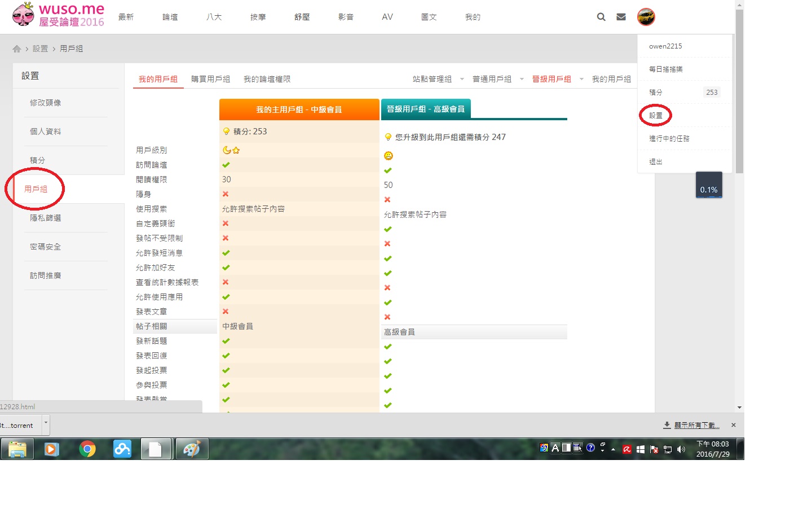This screenshot has height=508, width=812.
Task: Switch to the 購買用戶組 tab
Action: click(x=210, y=80)
